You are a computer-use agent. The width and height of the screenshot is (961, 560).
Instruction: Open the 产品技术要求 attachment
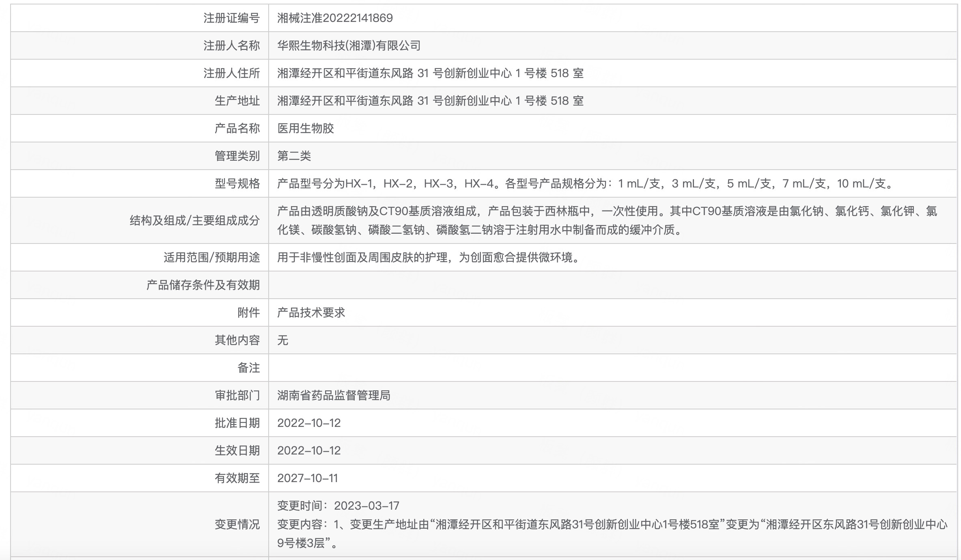point(311,312)
